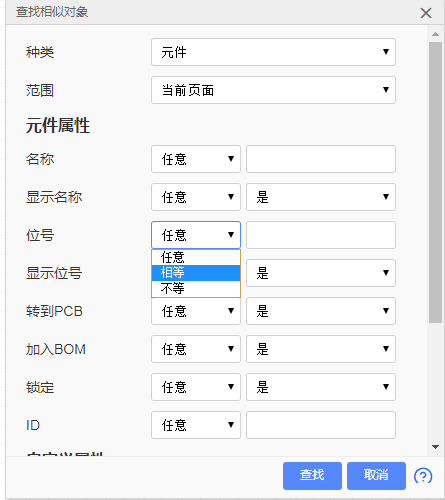Choose 不等 from the 位号 dropdown list
Image resolution: width=445 pixels, height=500 pixels.
click(196, 288)
